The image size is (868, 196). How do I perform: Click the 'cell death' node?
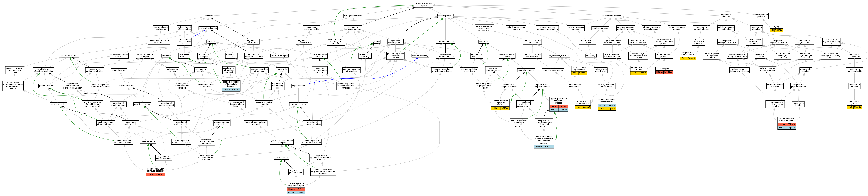tap(483, 42)
